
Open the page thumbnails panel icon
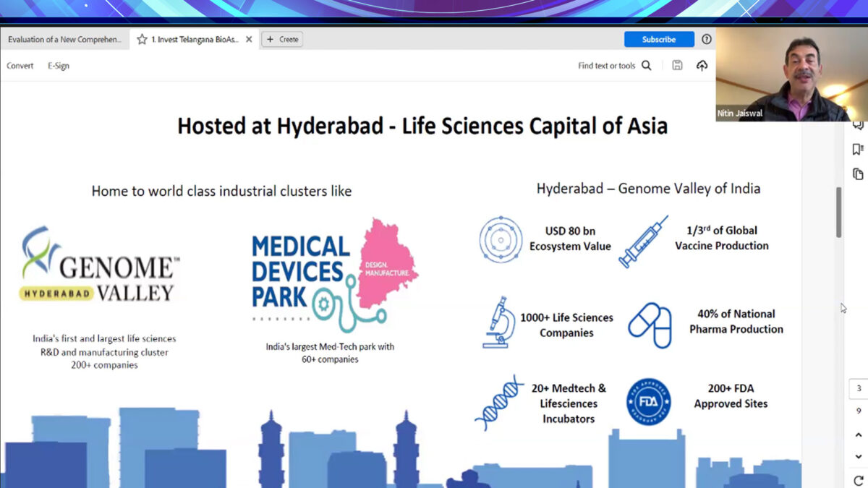point(858,174)
